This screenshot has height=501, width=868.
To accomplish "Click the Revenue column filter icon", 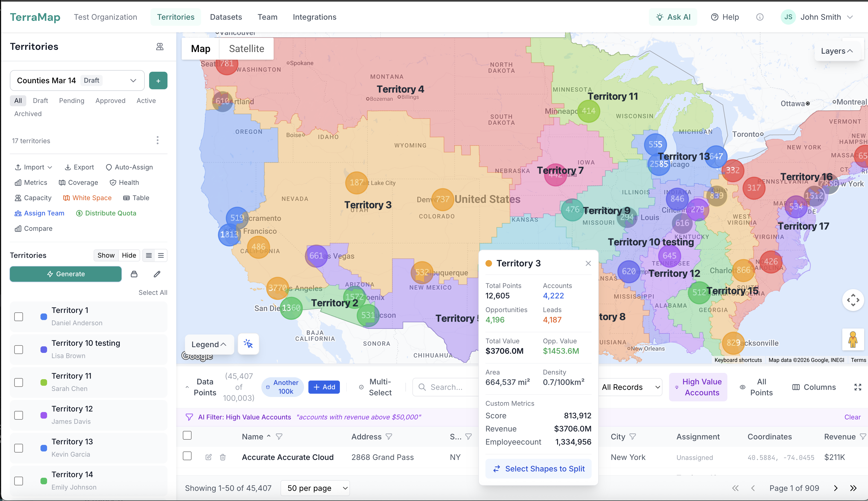I will [863, 437].
